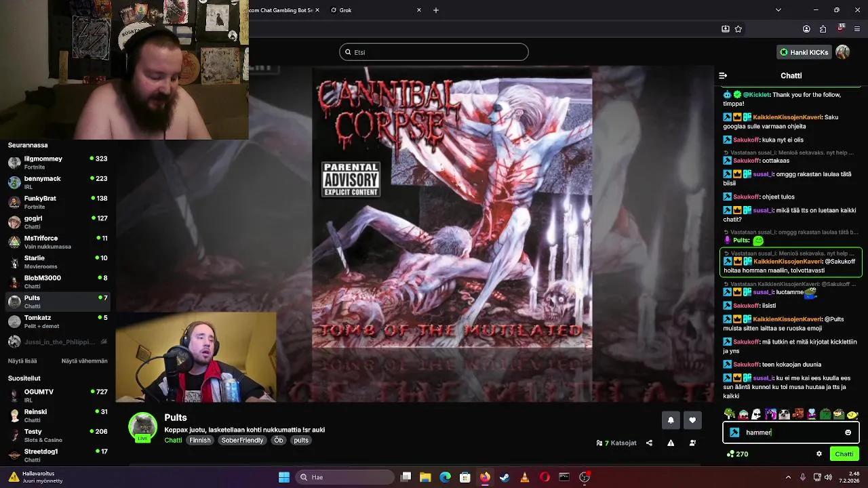Image resolution: width=868 pixels, height=488 pixels.
Task: Click the yellow lemon emote in quick row
Action: [852, 414]
